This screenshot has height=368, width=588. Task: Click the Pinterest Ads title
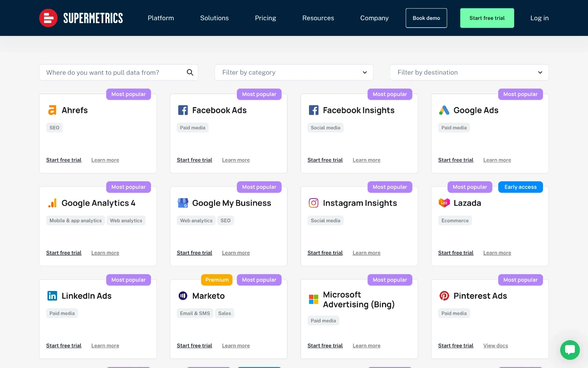point(480,296)
